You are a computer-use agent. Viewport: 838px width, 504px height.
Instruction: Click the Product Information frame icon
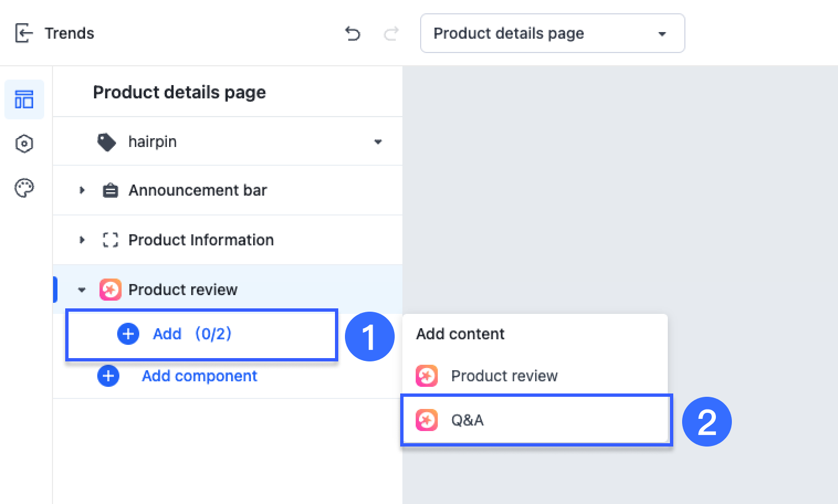pyautogui.click(x=110, y=240)
